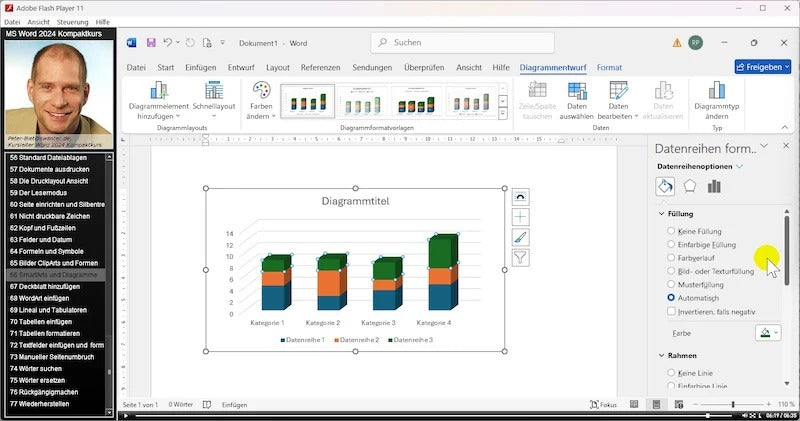Enable Invertieren, falls negativ checkbox
The width and height of the screenshot is (800, 421).
[671, 311]
